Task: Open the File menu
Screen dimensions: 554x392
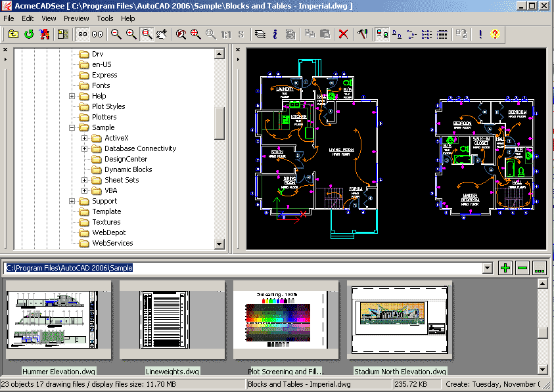Action: pyautogui.click(x=9, y=18)
